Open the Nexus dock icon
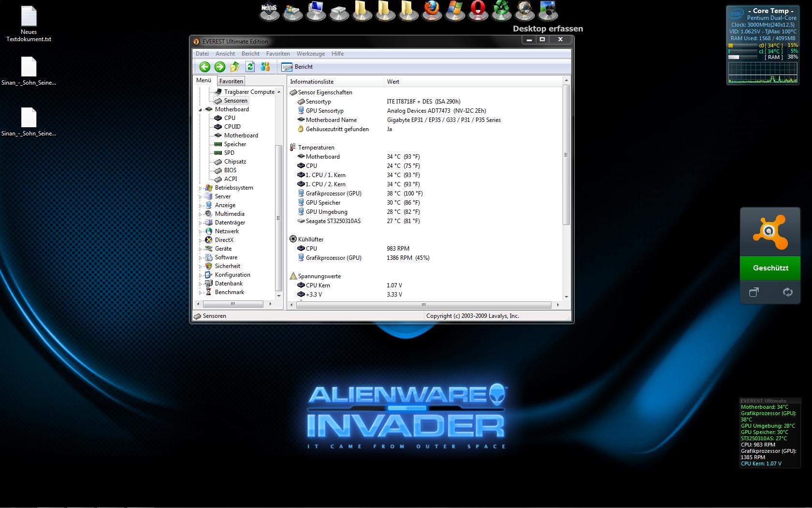 click(x=269, y=11)
